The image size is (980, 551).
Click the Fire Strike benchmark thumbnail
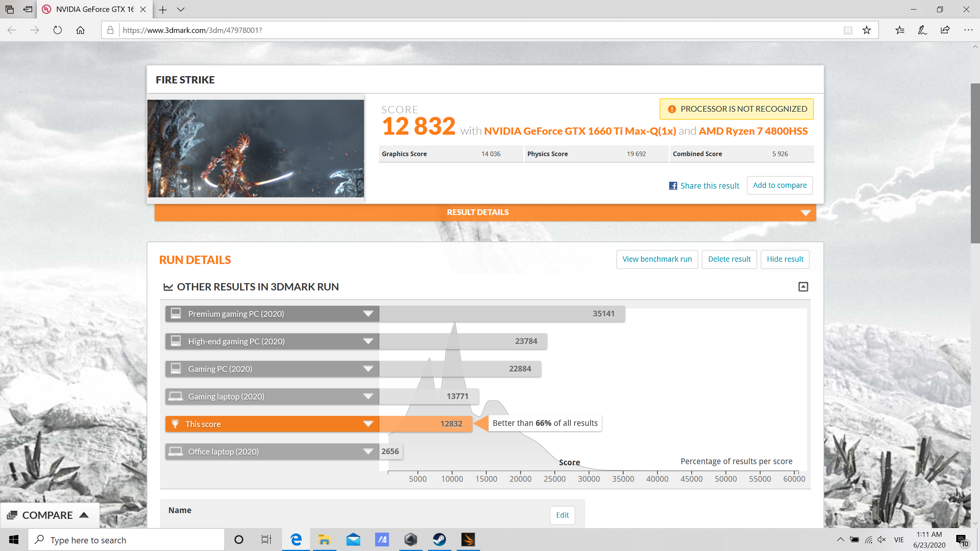pyautogui.click(x=256, y=148)
